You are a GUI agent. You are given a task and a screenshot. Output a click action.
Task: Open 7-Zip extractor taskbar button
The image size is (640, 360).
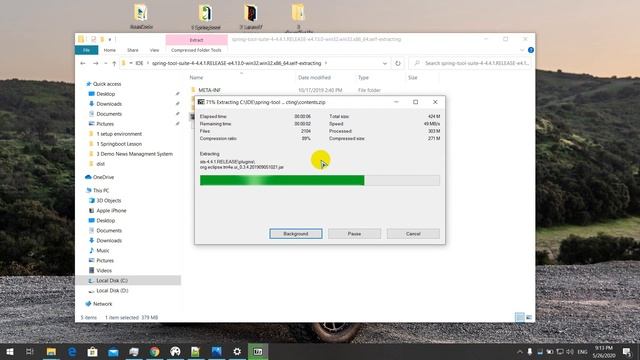(x=258, y=351)
